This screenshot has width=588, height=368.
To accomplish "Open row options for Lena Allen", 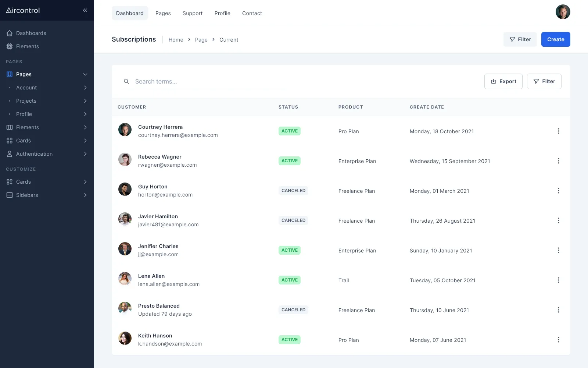I will pyautogui.click(x=558, y=280).
